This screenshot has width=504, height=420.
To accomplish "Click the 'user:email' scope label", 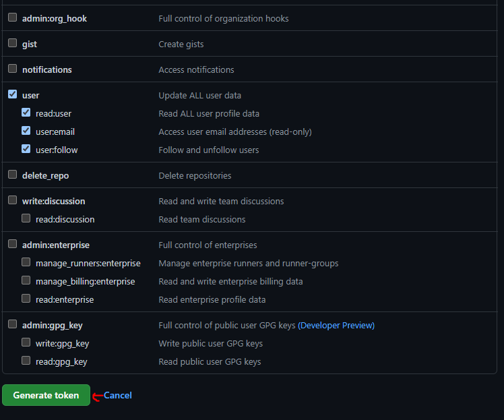I will click(x=55, y=132).
